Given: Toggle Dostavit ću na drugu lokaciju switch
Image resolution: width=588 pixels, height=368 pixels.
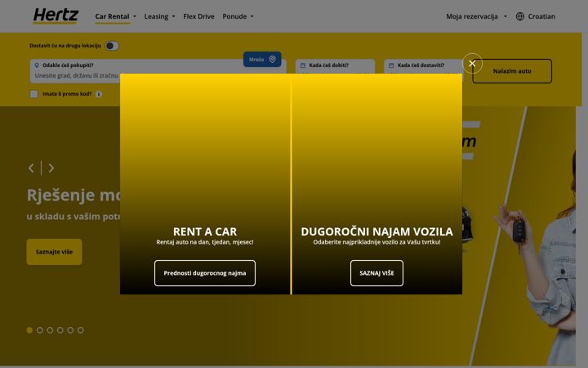Looking at the screenshot, I should [x=112, y=46].
